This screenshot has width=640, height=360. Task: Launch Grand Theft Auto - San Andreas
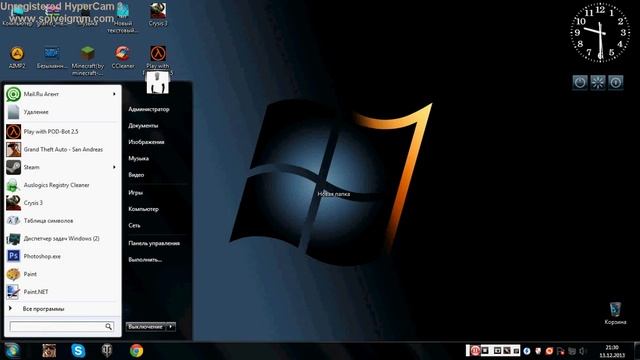pyautogui.click(x=62, y=149)
